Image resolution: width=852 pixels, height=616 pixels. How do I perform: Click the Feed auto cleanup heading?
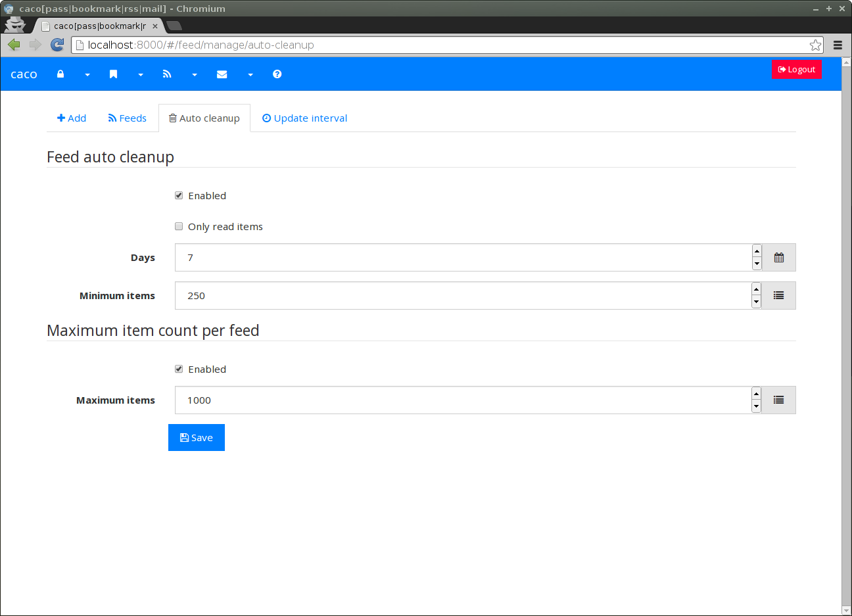(110, 157)
